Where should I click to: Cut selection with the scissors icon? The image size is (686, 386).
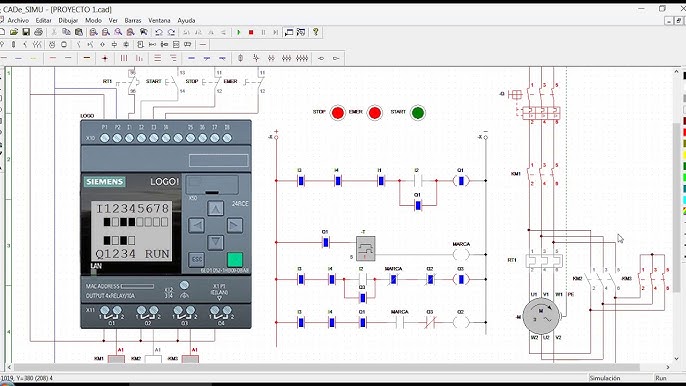tap(54, 32)
